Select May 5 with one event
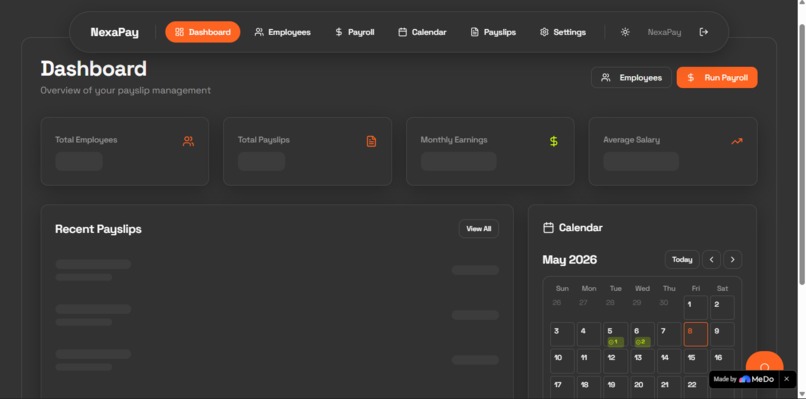806x399 pixels. 616,334
